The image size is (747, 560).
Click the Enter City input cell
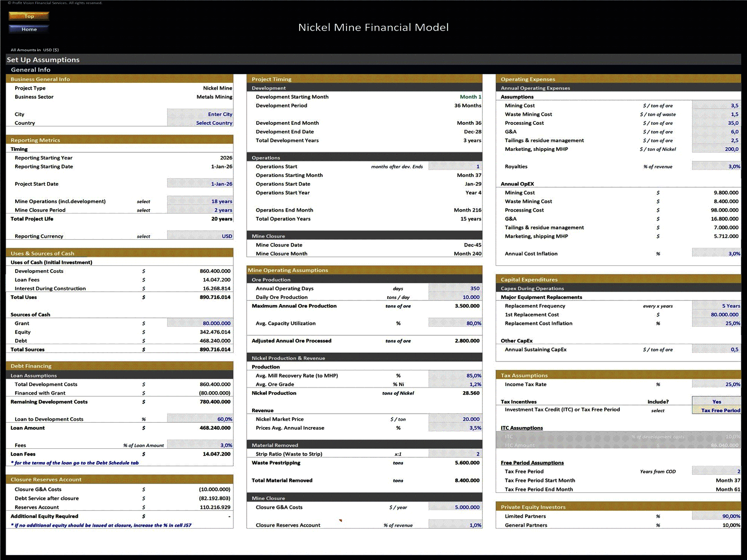(x=200, y=114)
